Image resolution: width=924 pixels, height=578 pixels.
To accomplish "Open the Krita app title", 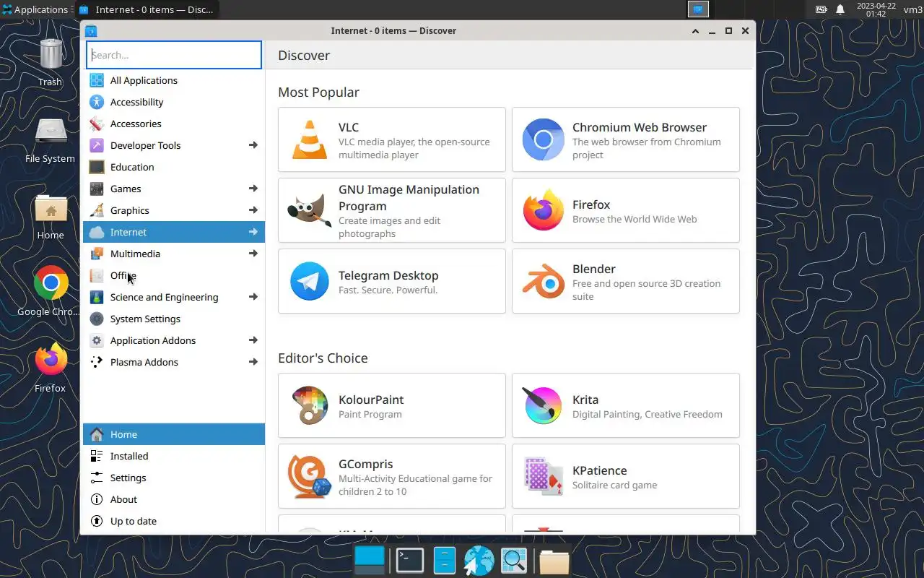I will [585, 400].
